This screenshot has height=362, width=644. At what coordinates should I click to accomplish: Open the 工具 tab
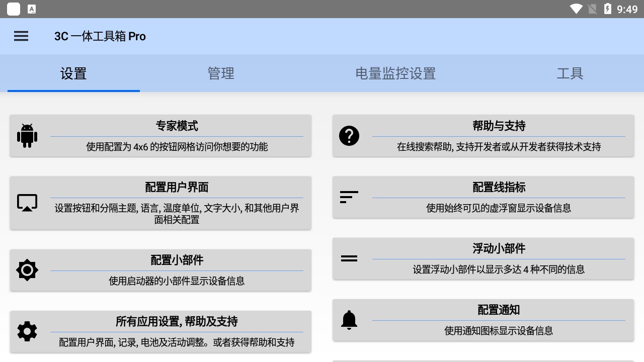[570, 73]
